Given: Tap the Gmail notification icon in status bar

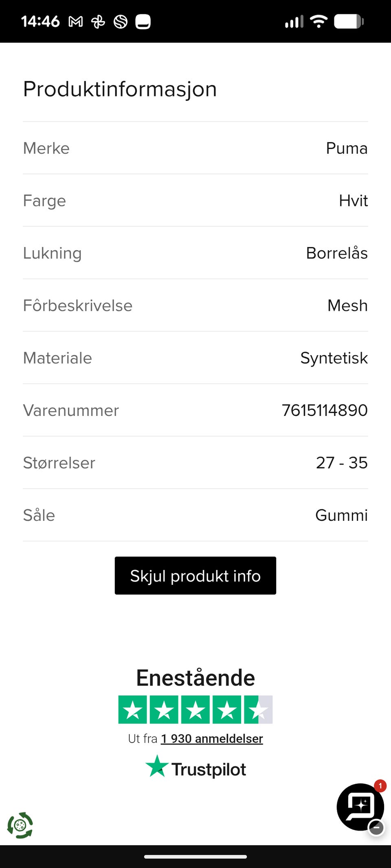Looking at the screenshot, I should (76, 22).
